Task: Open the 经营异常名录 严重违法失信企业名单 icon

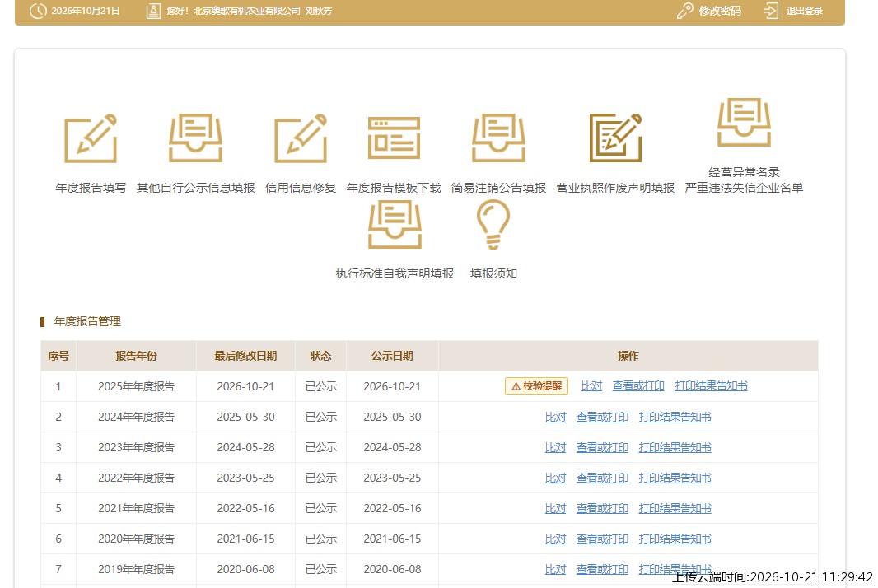Action: click(x=744, y=122)
